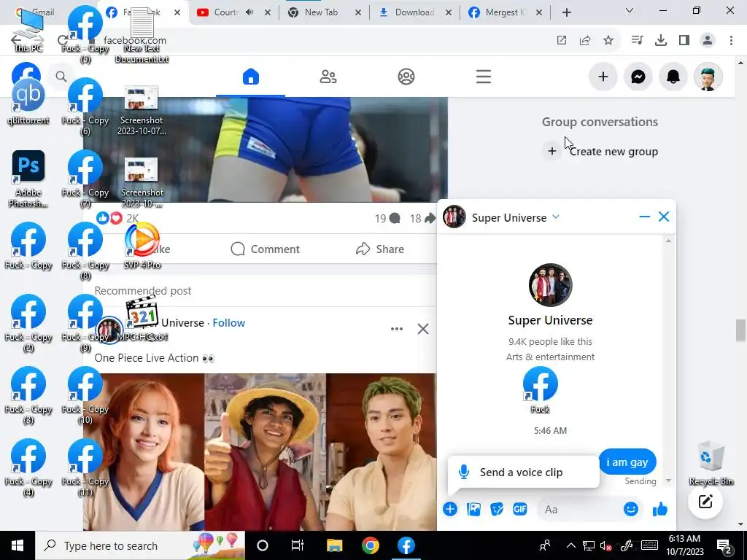Open Chrome downloads icon in toolbar
The width and height of the screenshot is (747, 560).
tap(660, 41)
